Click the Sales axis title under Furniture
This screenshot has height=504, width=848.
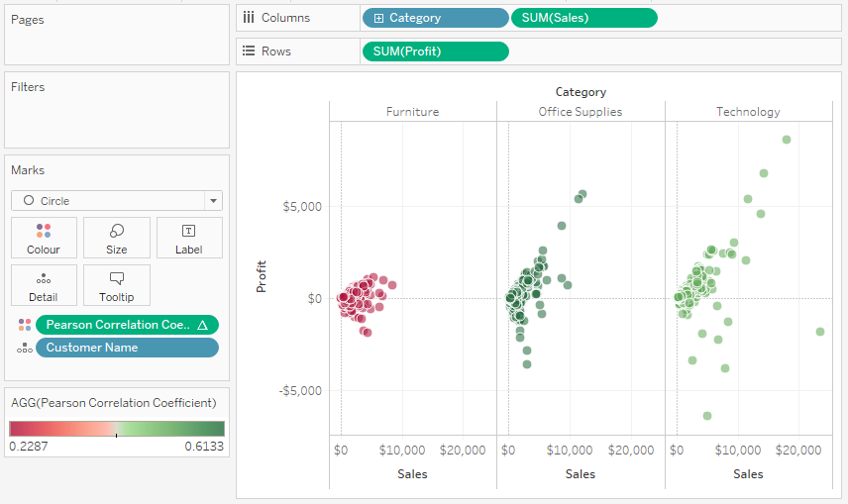pos(413,474)
